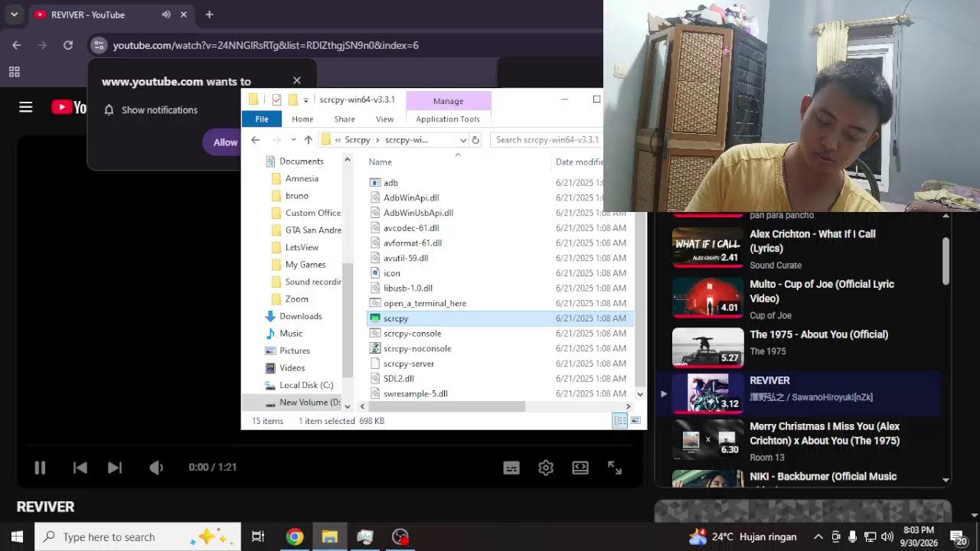Mute the REVIVER - YouTube browser tab
The image size is (980, 551).
pos(166,15)
